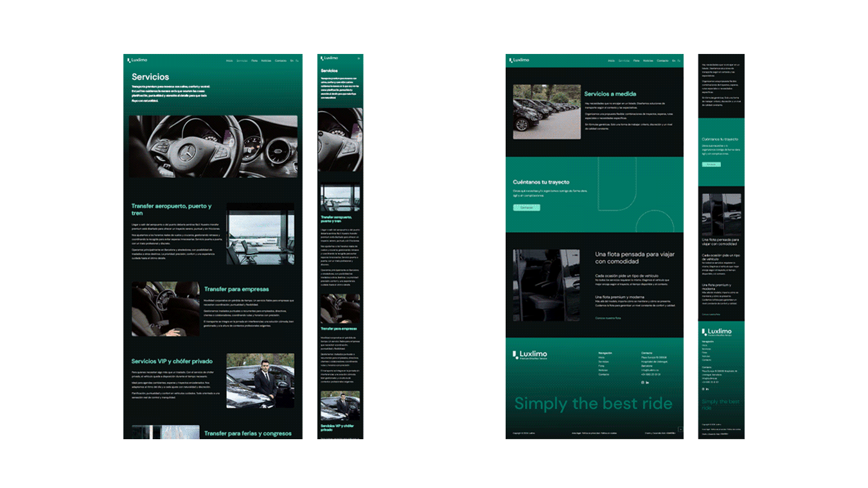This screenshot has height=488, width=868.
Task: Follow the Conoce nuestra flota link
Action: [608, 318]
